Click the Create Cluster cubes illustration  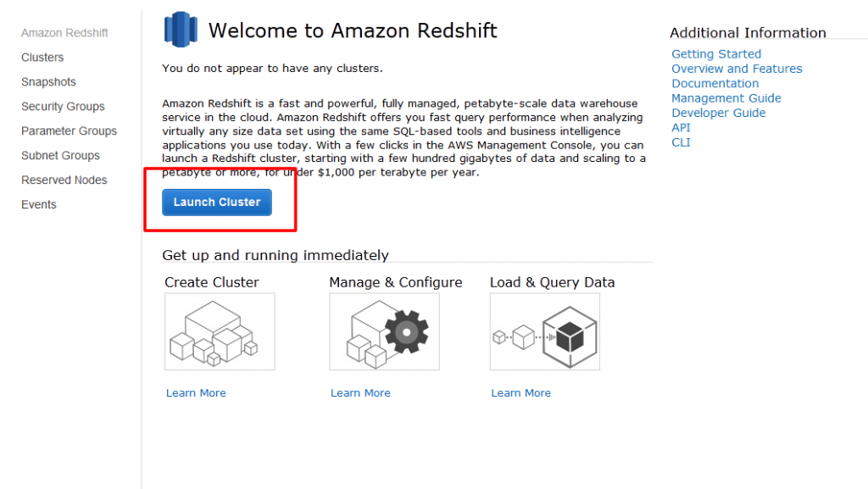coord(220,331)
